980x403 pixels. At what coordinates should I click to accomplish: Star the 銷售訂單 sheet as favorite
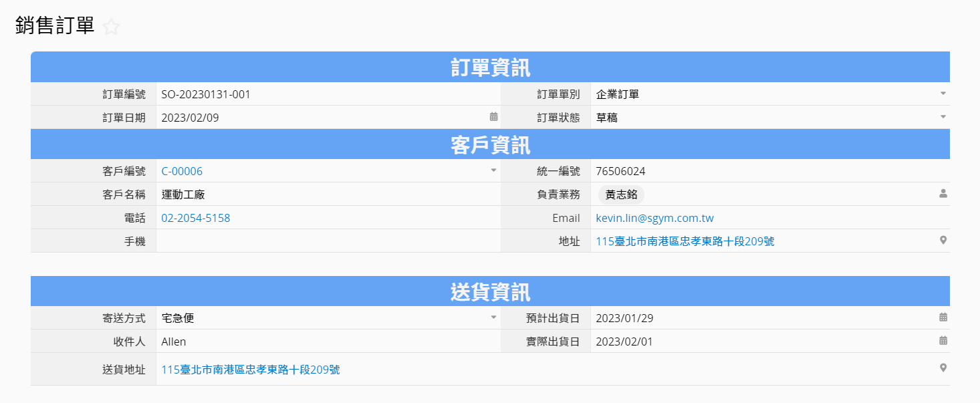click(x=112, y=27)
